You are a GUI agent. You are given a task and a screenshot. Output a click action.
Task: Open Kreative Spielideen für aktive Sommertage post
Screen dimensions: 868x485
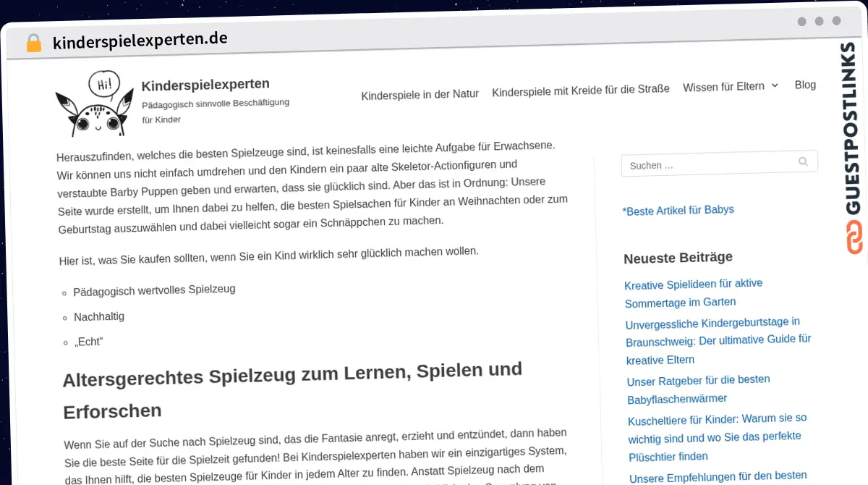(x=693, y=292)
